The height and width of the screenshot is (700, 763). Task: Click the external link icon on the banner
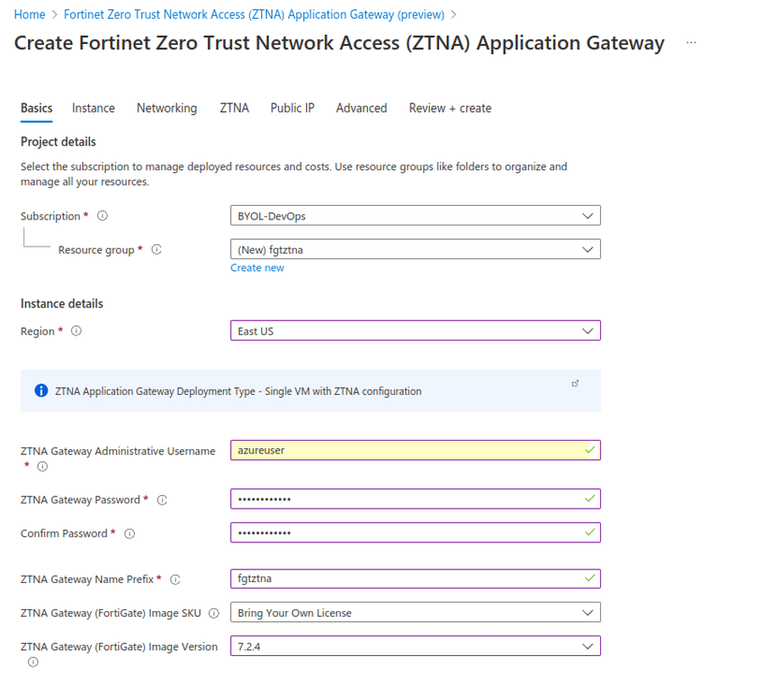point(576,383)
